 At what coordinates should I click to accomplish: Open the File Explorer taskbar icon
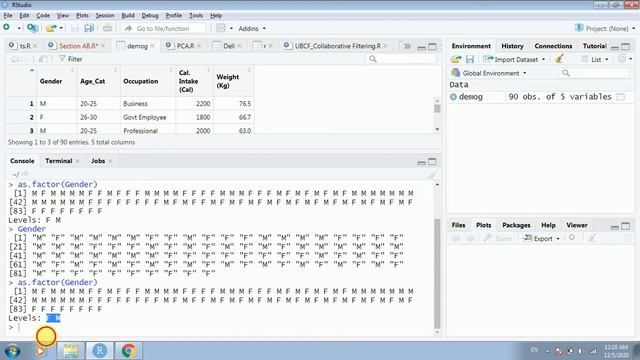point(71,351)
